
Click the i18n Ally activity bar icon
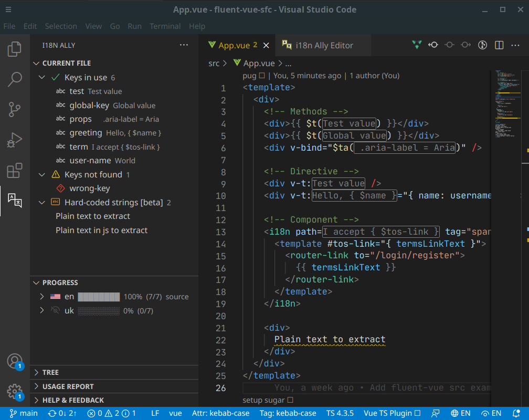click(x=15, y=200)
